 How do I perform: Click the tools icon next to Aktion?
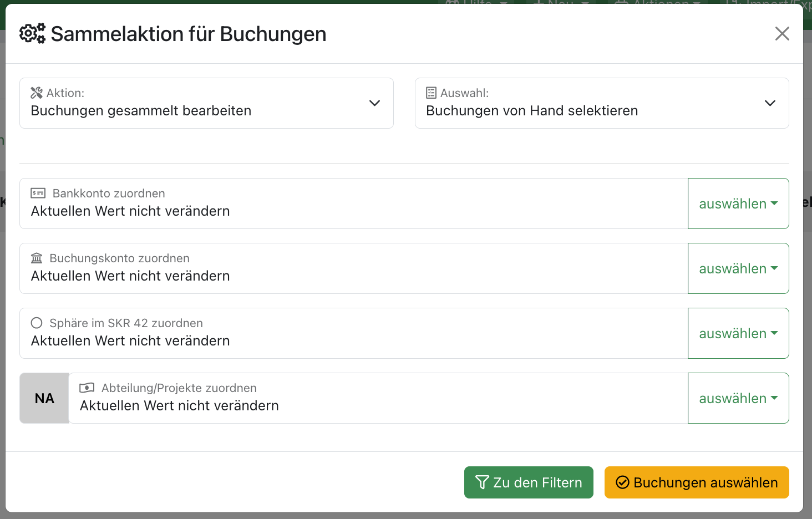pos(37,93)
